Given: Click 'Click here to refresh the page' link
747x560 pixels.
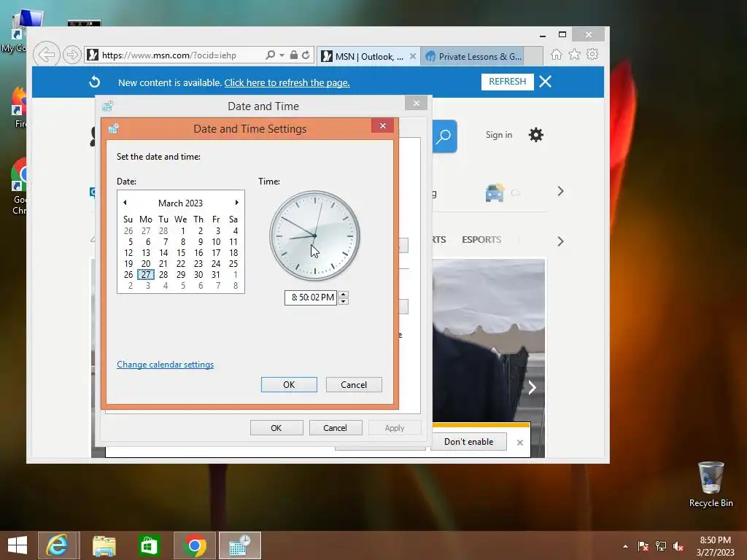Looking at the screenshot, I should point(287,83).
